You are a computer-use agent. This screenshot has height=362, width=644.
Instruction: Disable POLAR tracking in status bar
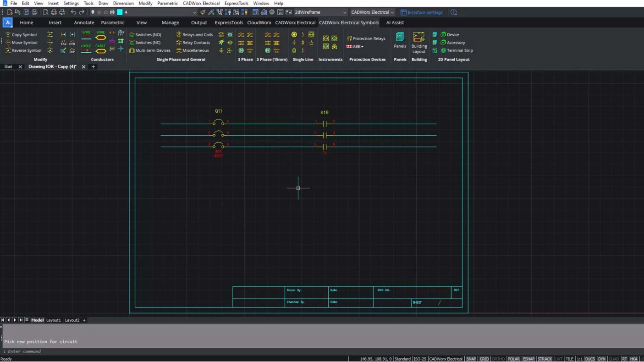(513, 359)
